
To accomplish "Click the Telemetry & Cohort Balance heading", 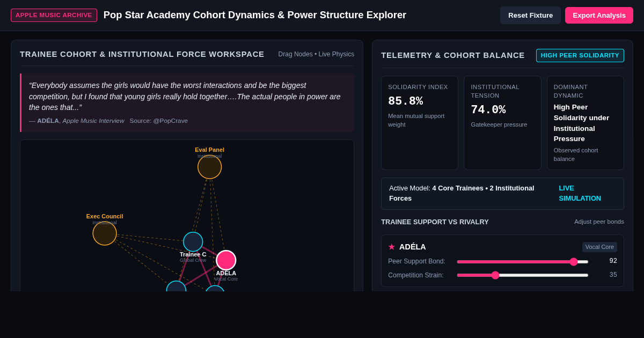I will tap(453, 55).
